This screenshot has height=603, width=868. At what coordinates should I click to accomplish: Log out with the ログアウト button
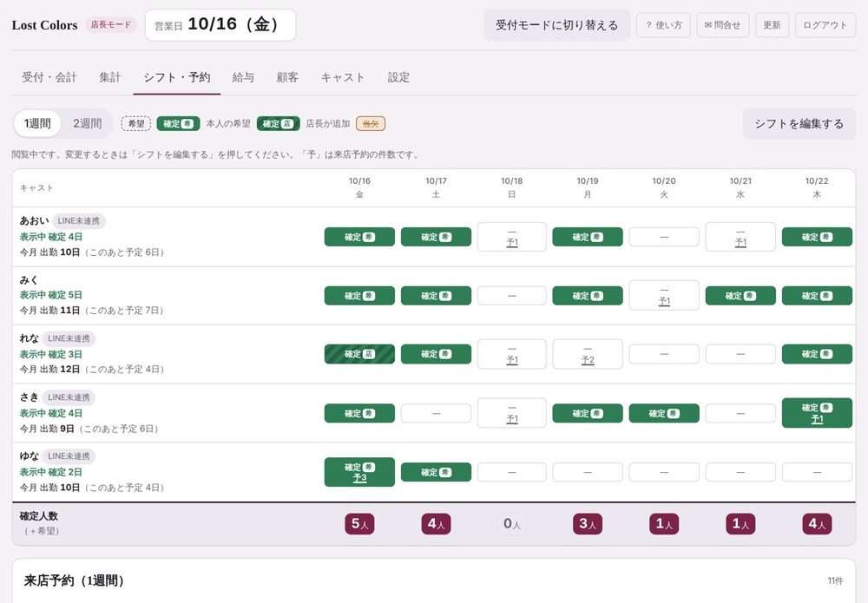pyautogui.click(x=825, y=25)
